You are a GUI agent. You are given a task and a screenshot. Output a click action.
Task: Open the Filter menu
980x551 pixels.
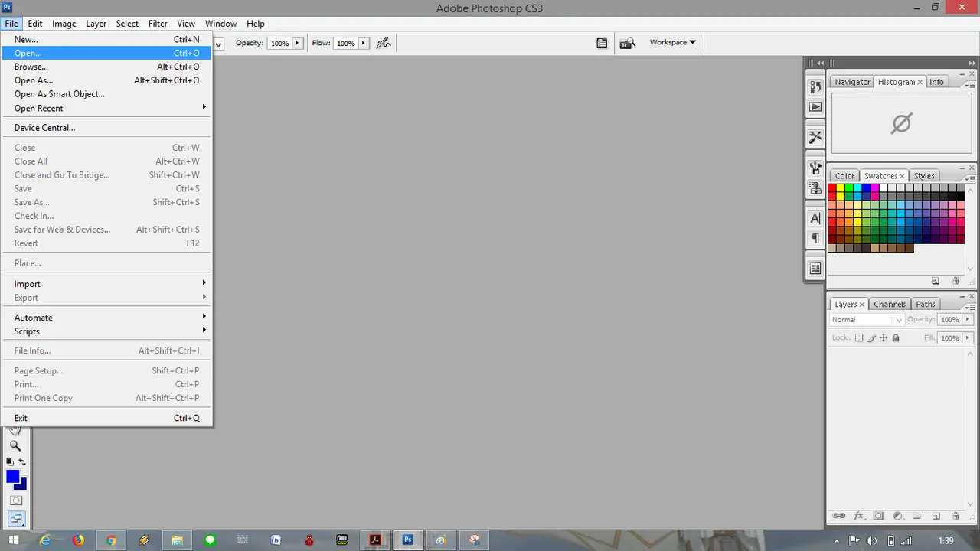[x=158, y=24]
